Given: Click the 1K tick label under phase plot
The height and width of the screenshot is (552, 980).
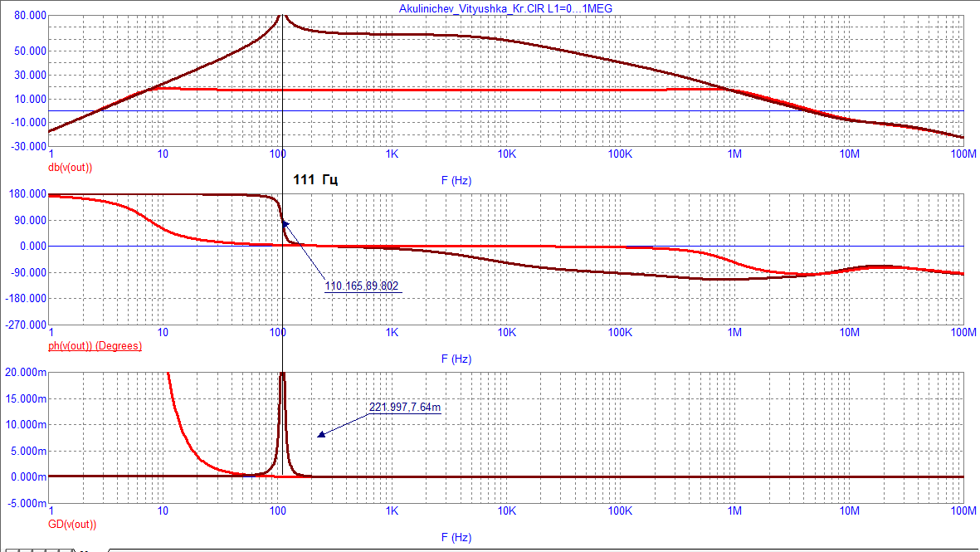Looking at the screenshot, I should tap(392, 333).
